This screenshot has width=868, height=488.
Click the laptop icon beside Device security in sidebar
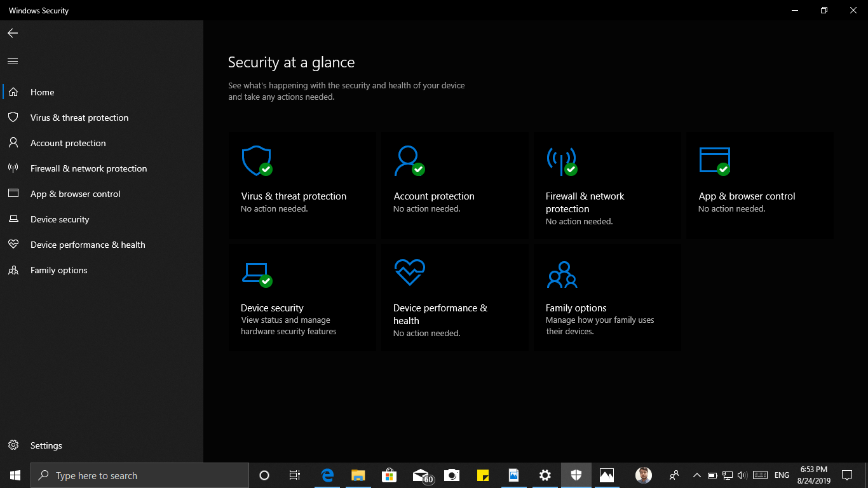click(x=13, y=219)
